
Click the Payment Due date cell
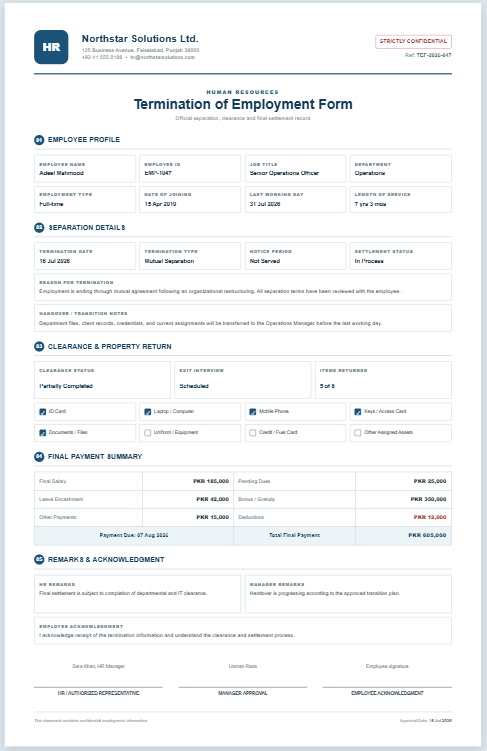click(x=134, y=535)
